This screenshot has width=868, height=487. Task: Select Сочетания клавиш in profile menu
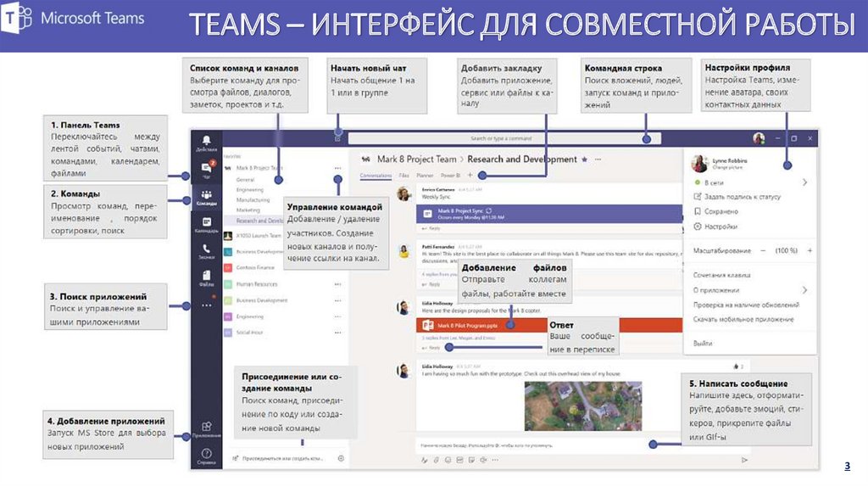[x=722, y=275]
